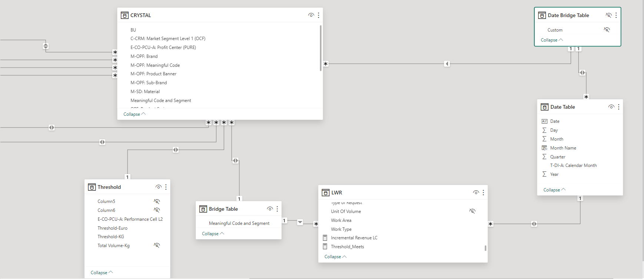The width and height of the screenshot is (644, 279).
Task: Open Date Bridge Table more options
Action: (616, 15)
